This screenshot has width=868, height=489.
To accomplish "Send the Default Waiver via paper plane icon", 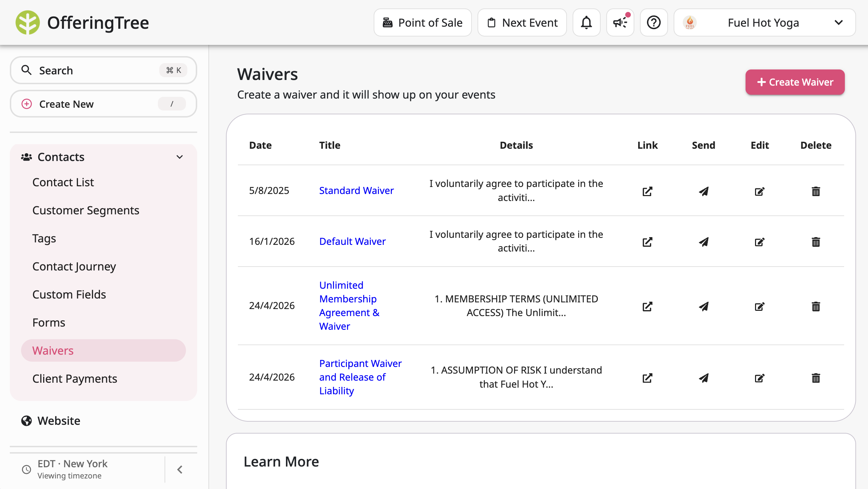I will (703, 242).
